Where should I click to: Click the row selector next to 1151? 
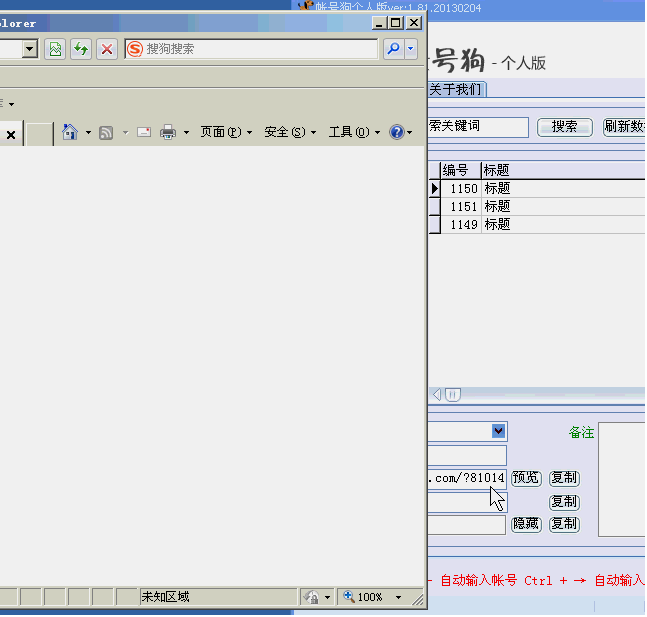(434, 206)
